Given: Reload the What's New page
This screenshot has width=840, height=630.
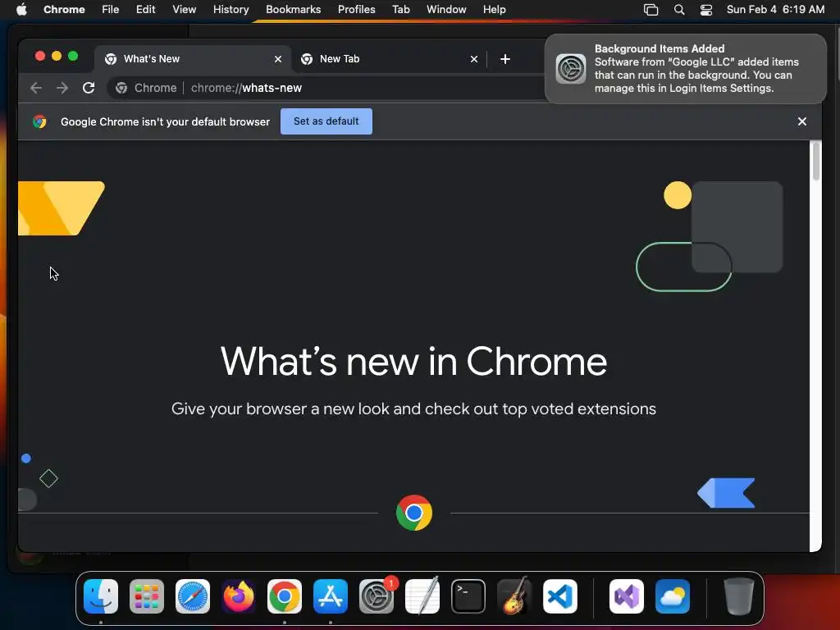Looking at the screenshot, I should 89,88.
